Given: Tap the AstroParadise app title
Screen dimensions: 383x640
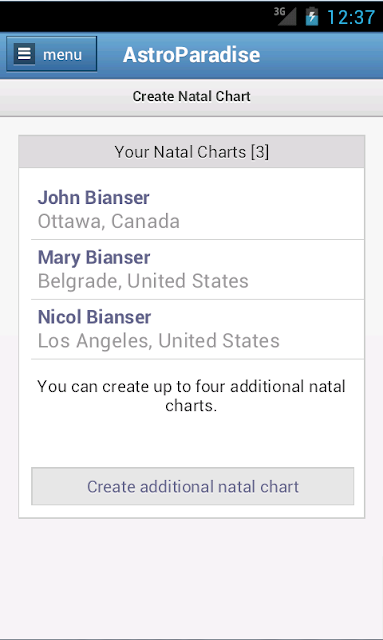Looking at the screenshot, I should (192, 55).
